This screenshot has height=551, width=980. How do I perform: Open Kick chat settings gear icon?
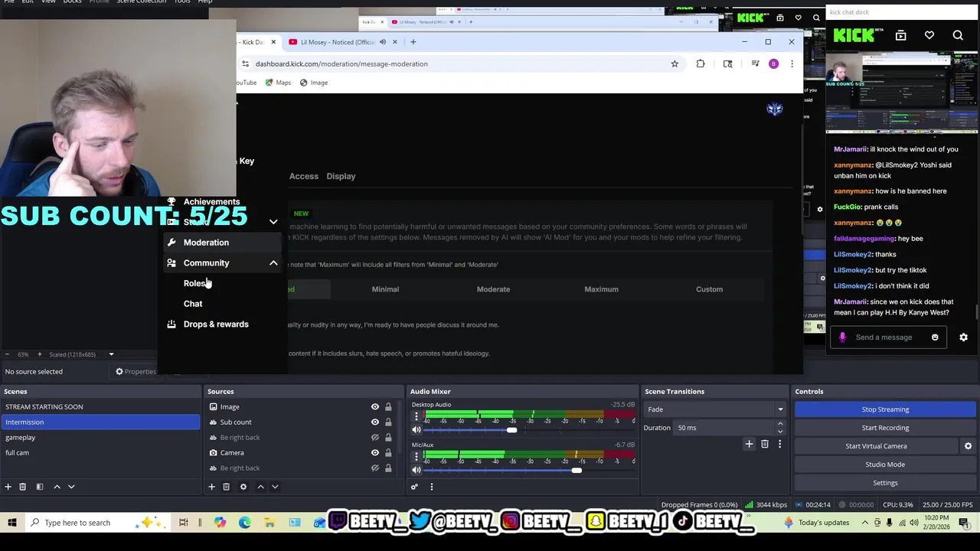point(963,337)
